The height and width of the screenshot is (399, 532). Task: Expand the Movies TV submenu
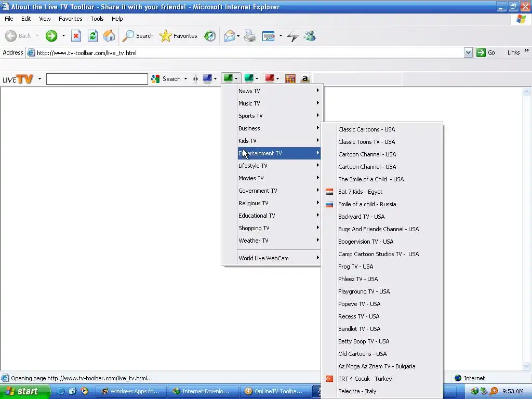point(279,178)
